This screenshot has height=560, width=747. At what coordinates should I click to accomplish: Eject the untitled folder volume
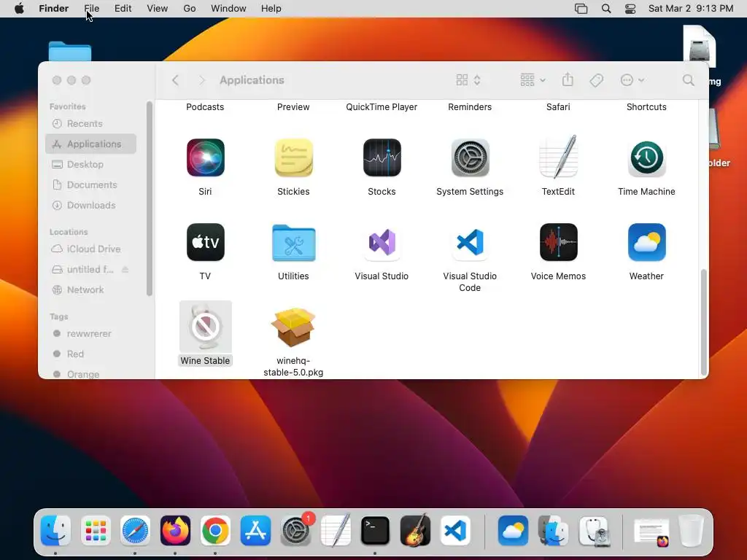pyautogui.click(x=125, y=270)
